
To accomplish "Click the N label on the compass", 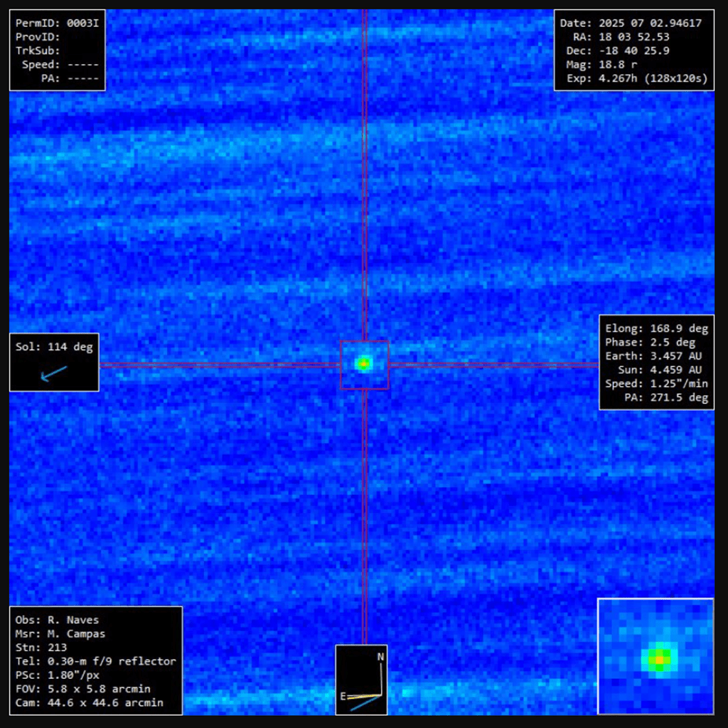I will (x=380, y=657).
